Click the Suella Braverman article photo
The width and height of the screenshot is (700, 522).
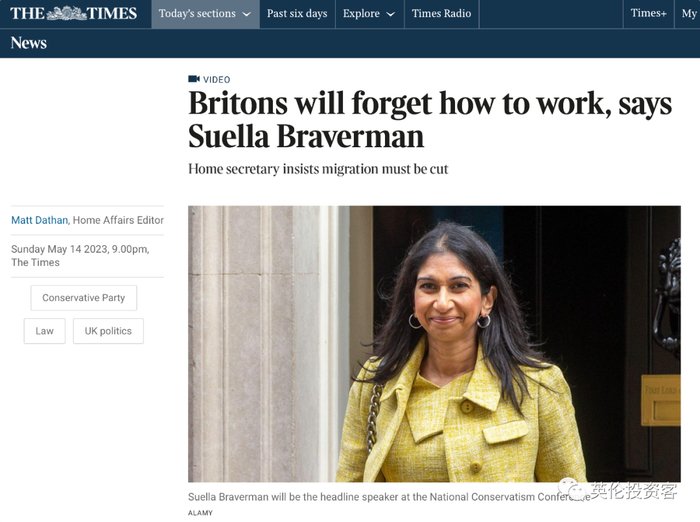[434, 343]
